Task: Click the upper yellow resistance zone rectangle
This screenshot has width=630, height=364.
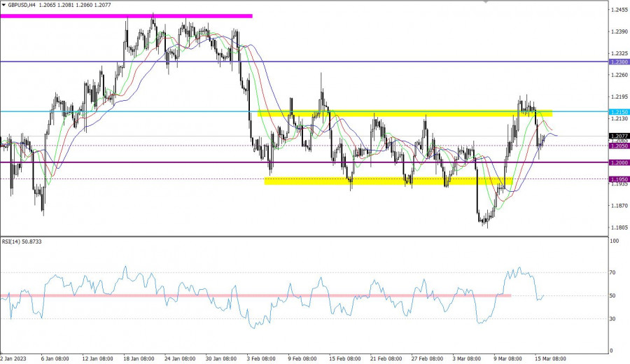Action: pyautogui.click(x=405, y=113)
